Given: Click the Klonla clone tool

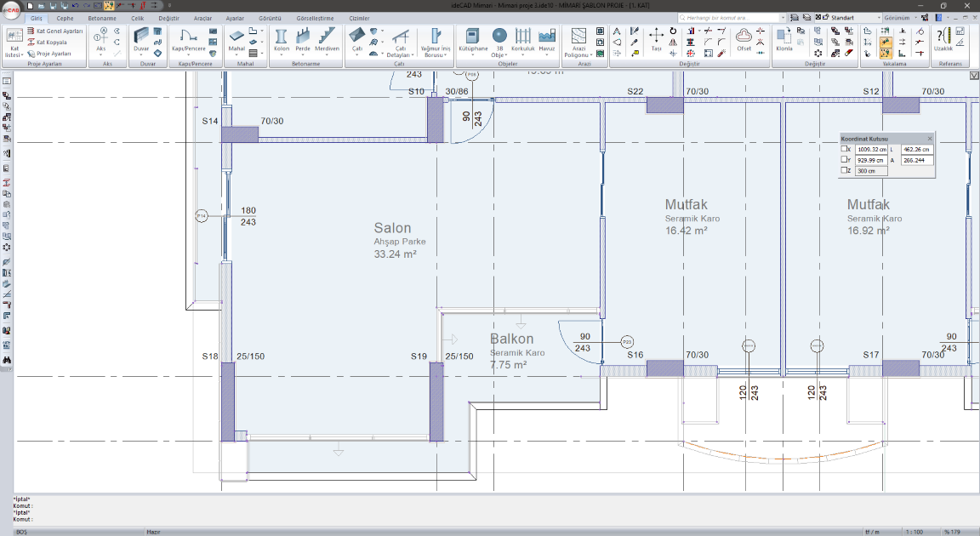Looking at the screenshot, I should 783,38.
